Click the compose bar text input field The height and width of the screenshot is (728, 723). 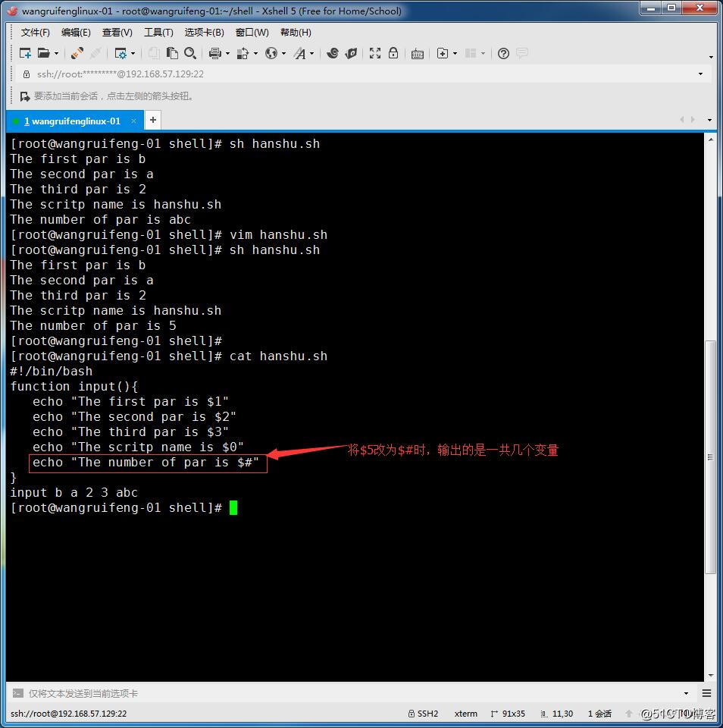pyautogui.click(x=352, y=693)
